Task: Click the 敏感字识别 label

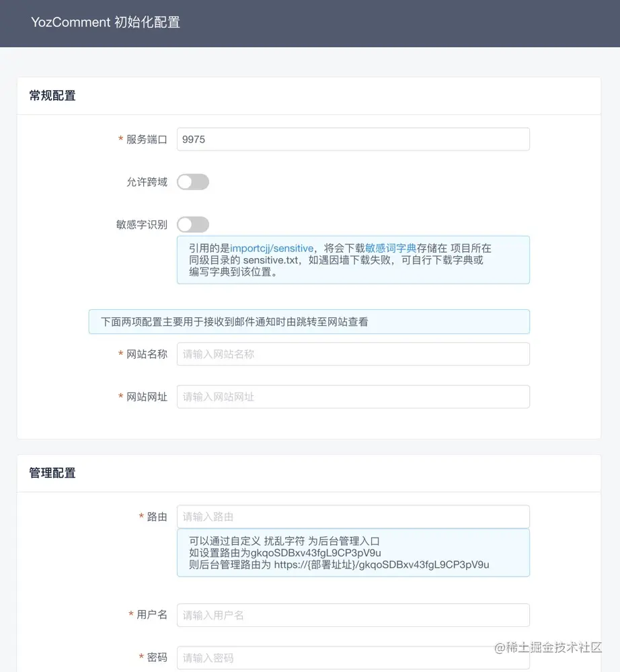Action: coord(141,224)
